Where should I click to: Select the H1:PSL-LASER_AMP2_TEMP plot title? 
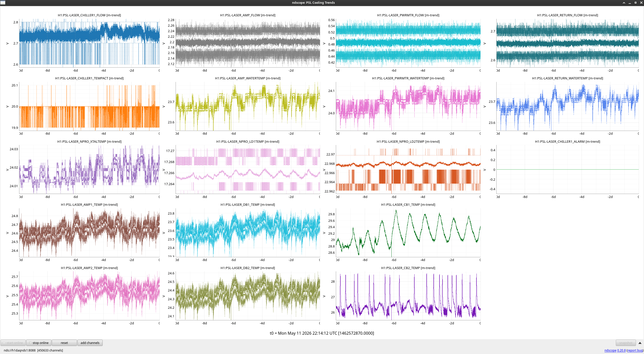point(89,268)
